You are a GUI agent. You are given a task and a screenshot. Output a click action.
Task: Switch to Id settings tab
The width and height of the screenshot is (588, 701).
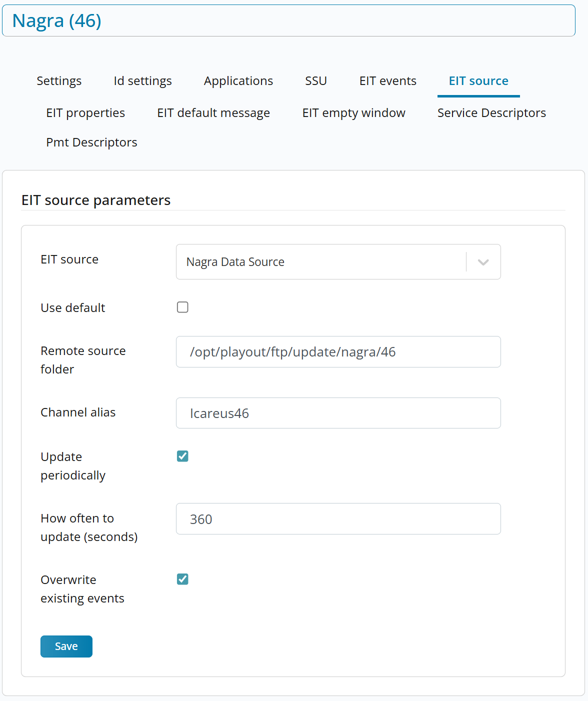tap(142, 81)
